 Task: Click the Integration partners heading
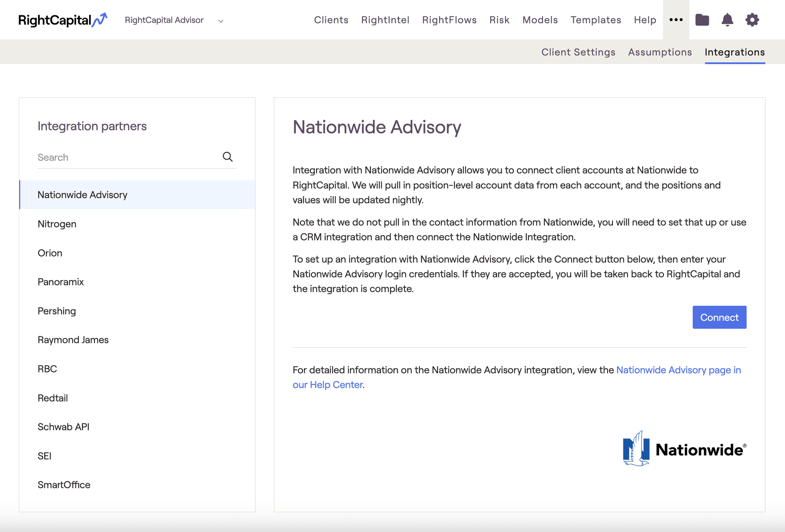pyautogui.click(x=92, y=126)
